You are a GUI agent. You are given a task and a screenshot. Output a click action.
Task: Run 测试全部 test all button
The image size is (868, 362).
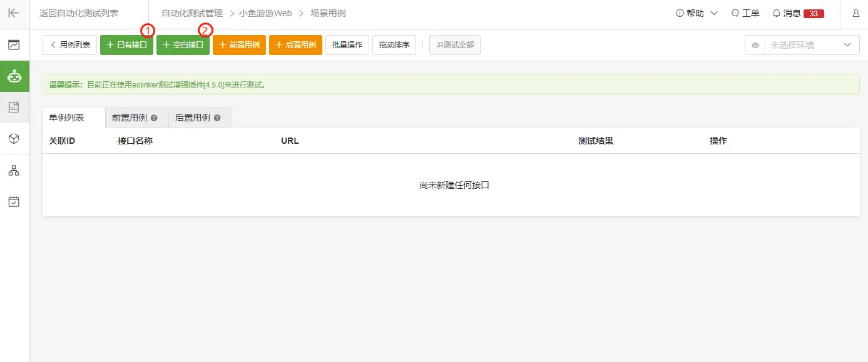pos(455,45)
